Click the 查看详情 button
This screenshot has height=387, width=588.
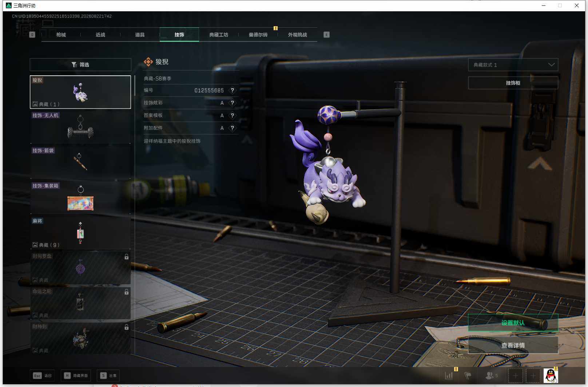pyautogui.click(x=513, y=345)
